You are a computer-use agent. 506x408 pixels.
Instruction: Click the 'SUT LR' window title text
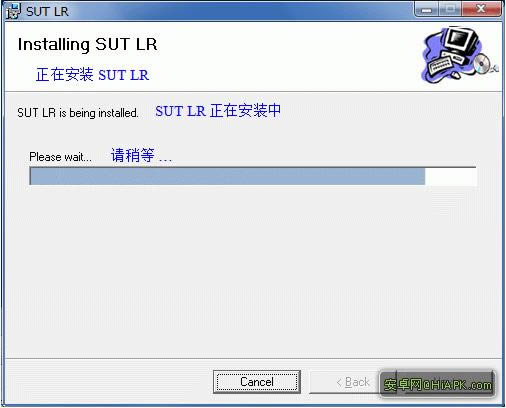47,12
